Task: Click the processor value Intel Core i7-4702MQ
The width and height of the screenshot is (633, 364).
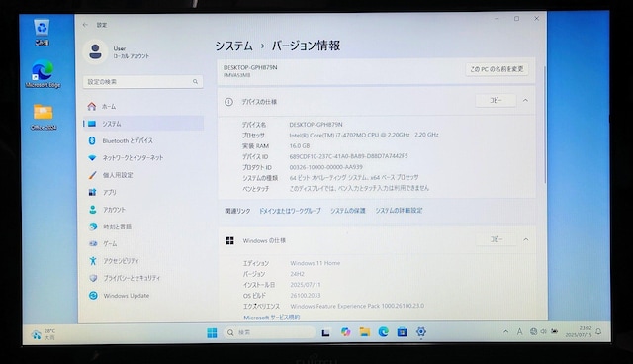Action: click(x=364, y=135)
